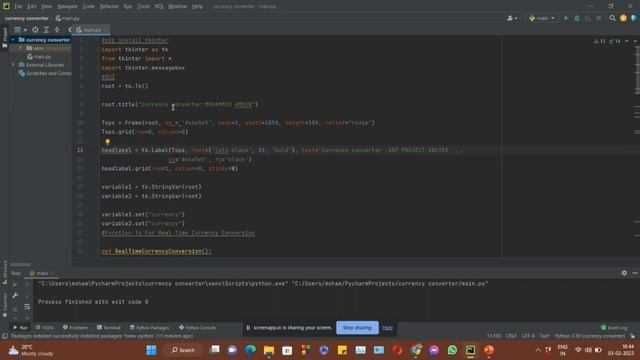640x360 pixels.
Task: Collapse the currency converter project folder
Action: click(x=13, y=40)
